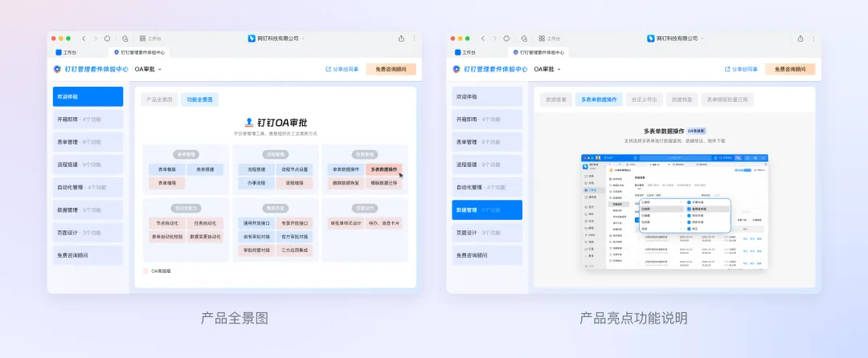Click the back arrow in the left window

(84, 39)
